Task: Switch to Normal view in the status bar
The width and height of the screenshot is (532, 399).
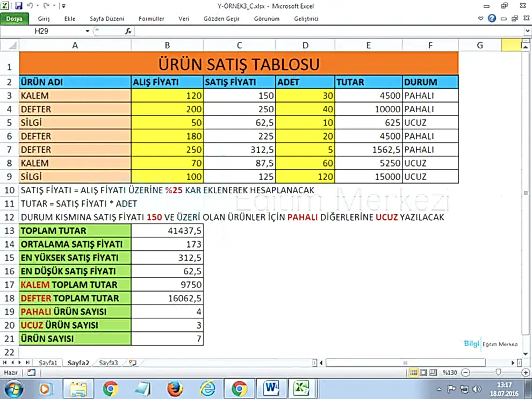Action: 414,372
